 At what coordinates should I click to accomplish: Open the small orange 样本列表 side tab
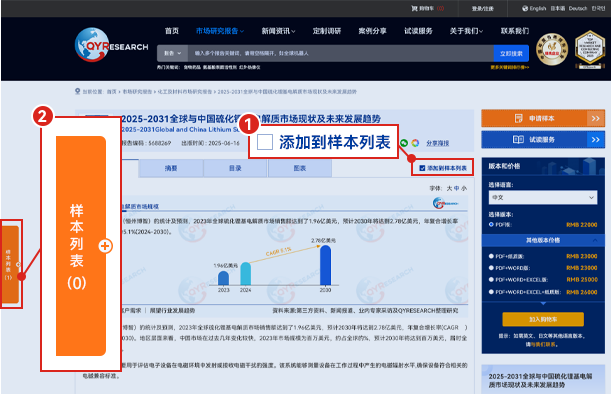(x=11, y=264)
